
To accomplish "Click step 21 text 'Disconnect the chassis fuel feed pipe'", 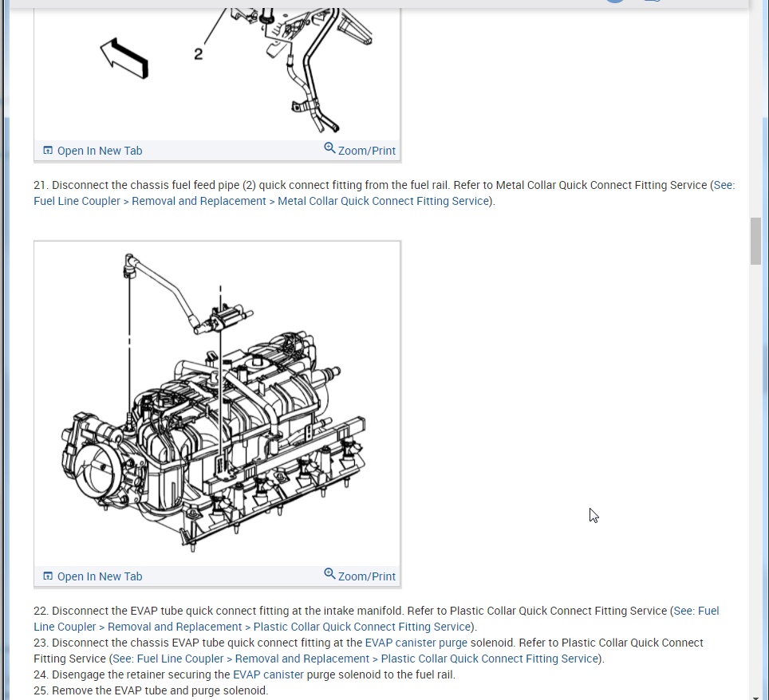I will point(146,185).
